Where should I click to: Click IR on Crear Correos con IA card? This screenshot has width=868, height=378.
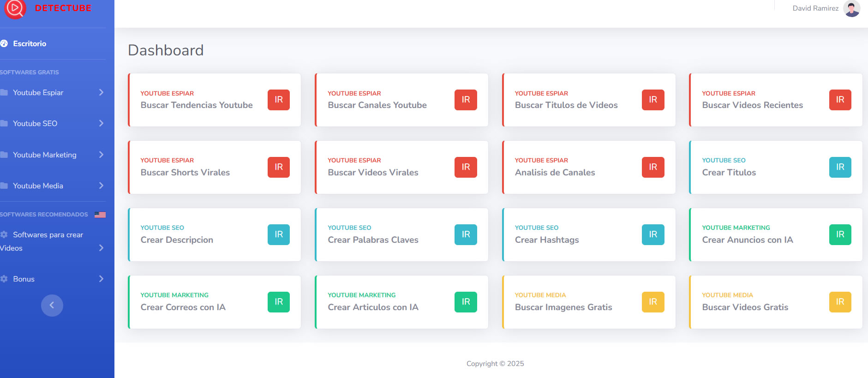[x=279, y=302]
